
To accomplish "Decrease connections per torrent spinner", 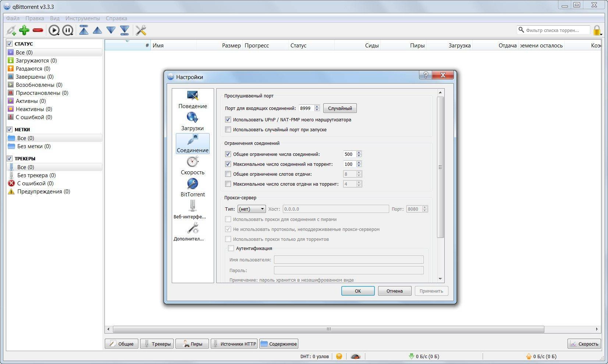I will [x=359, y=166].
